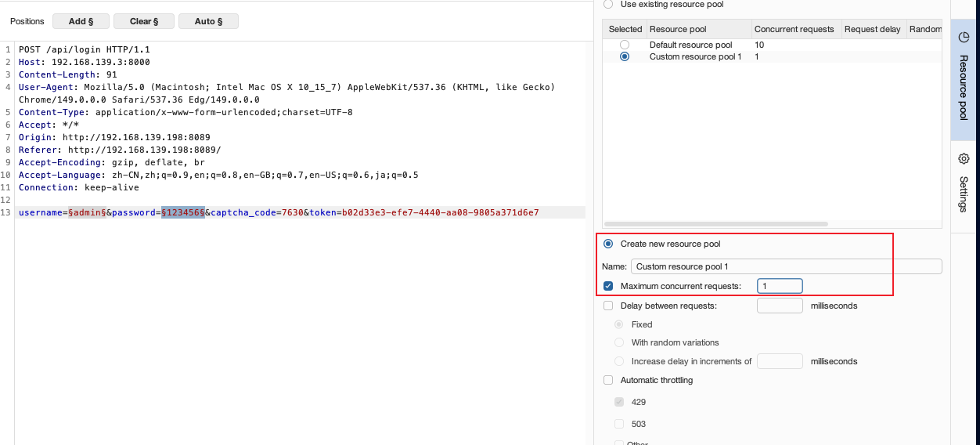Screen dimensions: 980x445
Task: Select Create new resource pool option
Action: pyautogui.click(x=608, y=244)
